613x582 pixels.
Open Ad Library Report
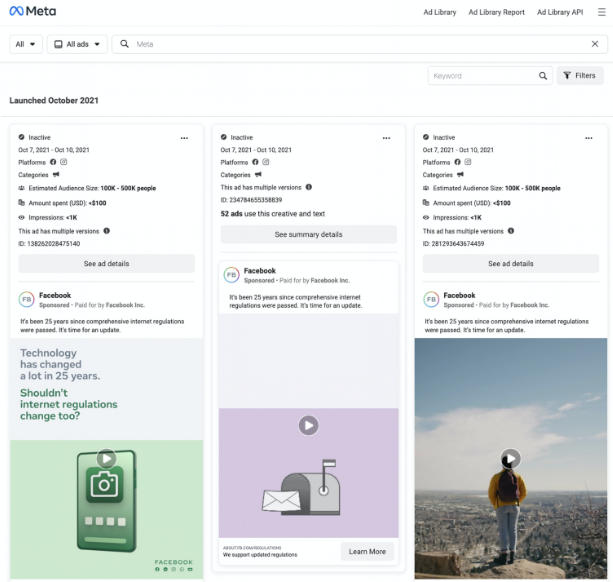496,12
